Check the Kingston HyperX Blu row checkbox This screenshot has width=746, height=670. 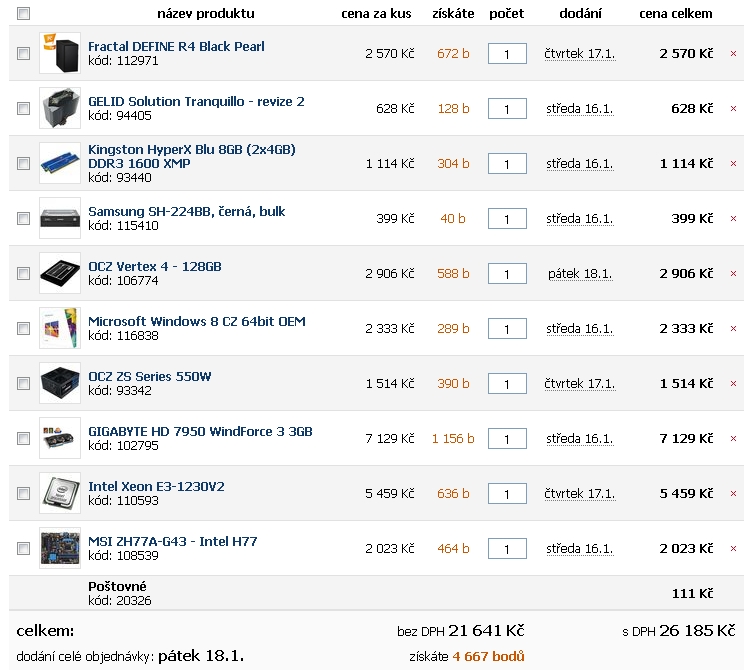click(23, 163)
